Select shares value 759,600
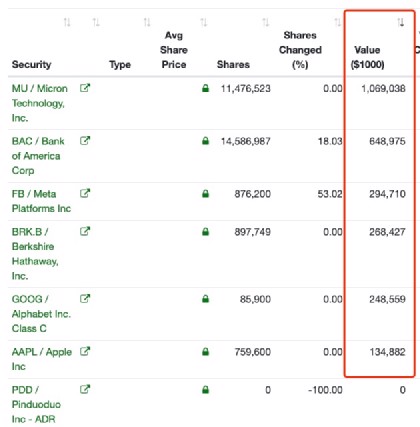 (x=252, y=352)
